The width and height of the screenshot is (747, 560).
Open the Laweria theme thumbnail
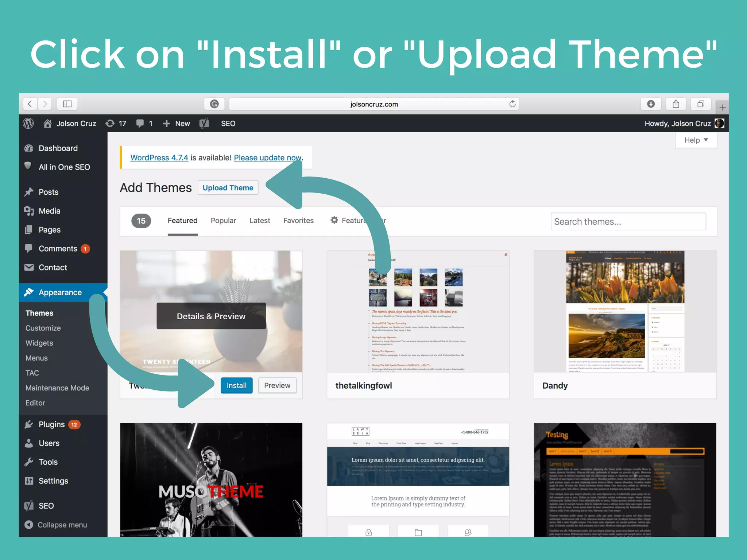[418, 480]
